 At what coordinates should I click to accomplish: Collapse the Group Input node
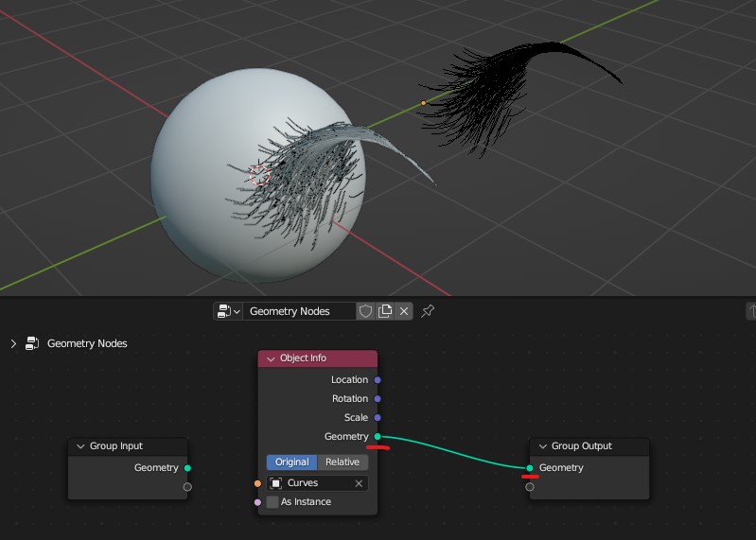[80, 446]
